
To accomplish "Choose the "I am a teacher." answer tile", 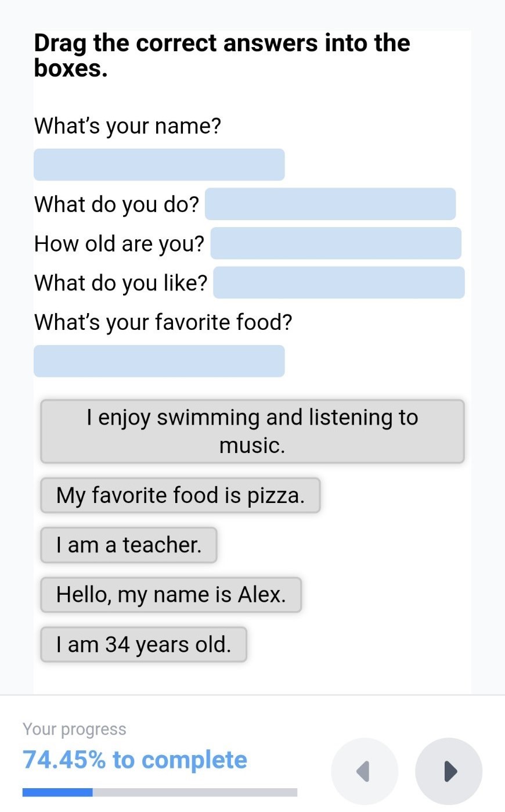I will [129, 545].
